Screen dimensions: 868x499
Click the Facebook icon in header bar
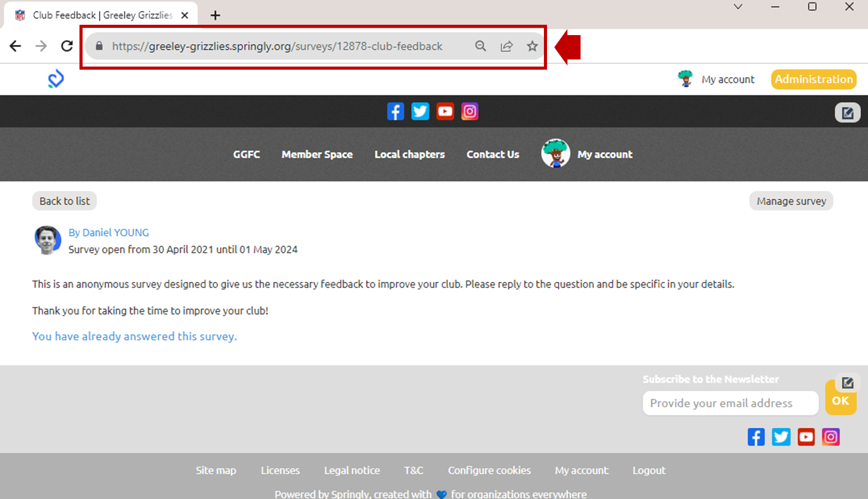click(395, 111)
